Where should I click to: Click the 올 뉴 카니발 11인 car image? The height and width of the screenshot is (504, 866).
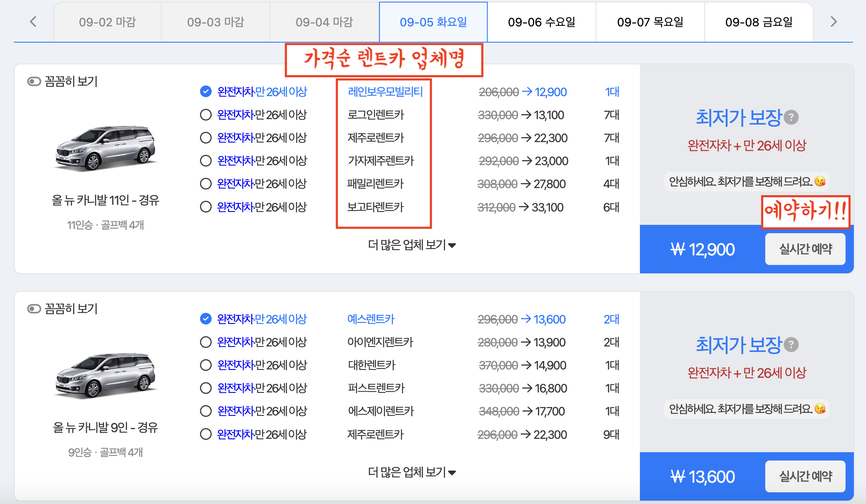pyautogui.click(x=105, y=148)
